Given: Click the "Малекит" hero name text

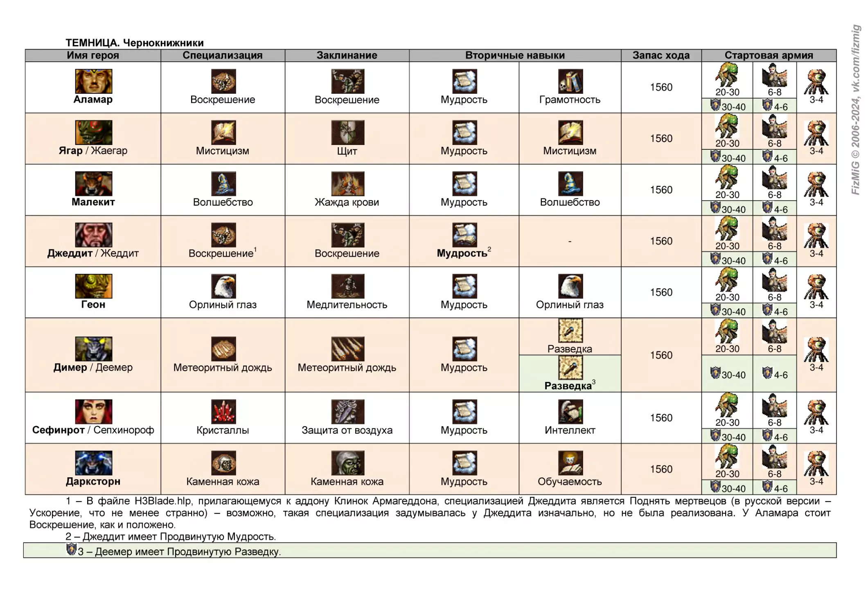Looking at the screenshot, I should pyautogui.click(x=93, y=202).
